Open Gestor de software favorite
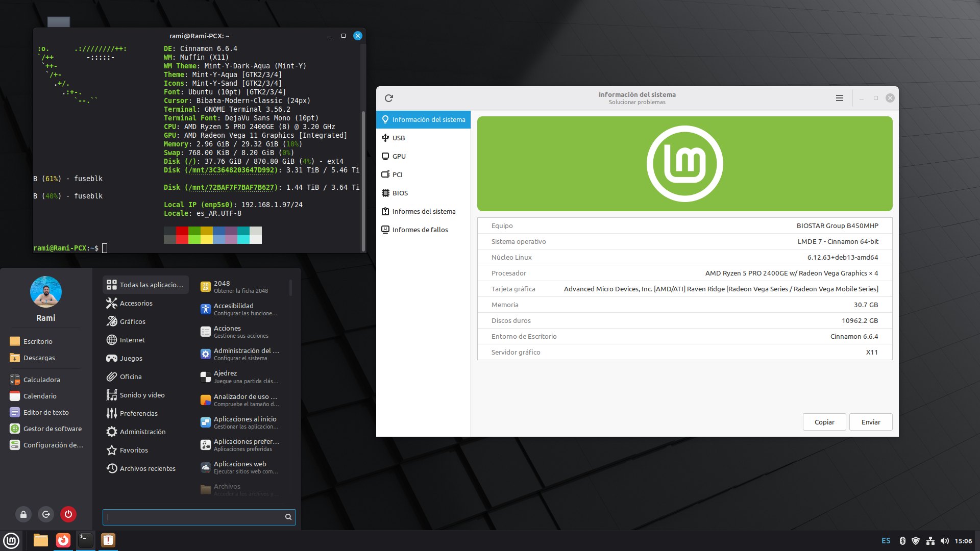Screen dimensions: 980x551 pos(46,429)
